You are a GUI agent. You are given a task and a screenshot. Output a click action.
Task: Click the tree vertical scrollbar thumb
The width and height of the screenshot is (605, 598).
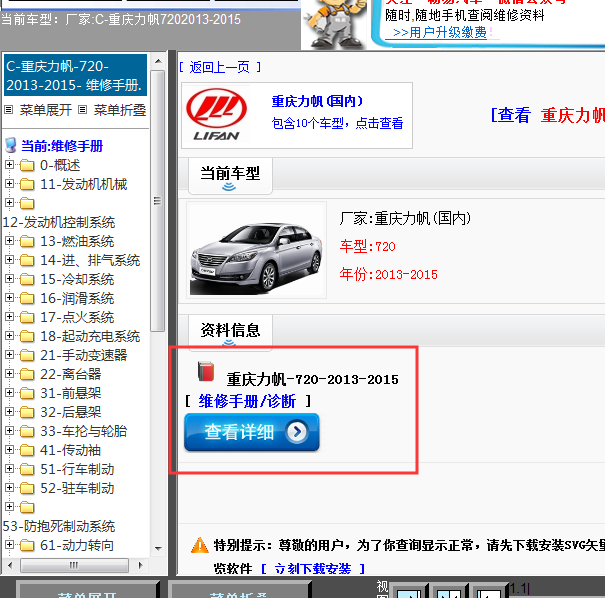point(157,201)
